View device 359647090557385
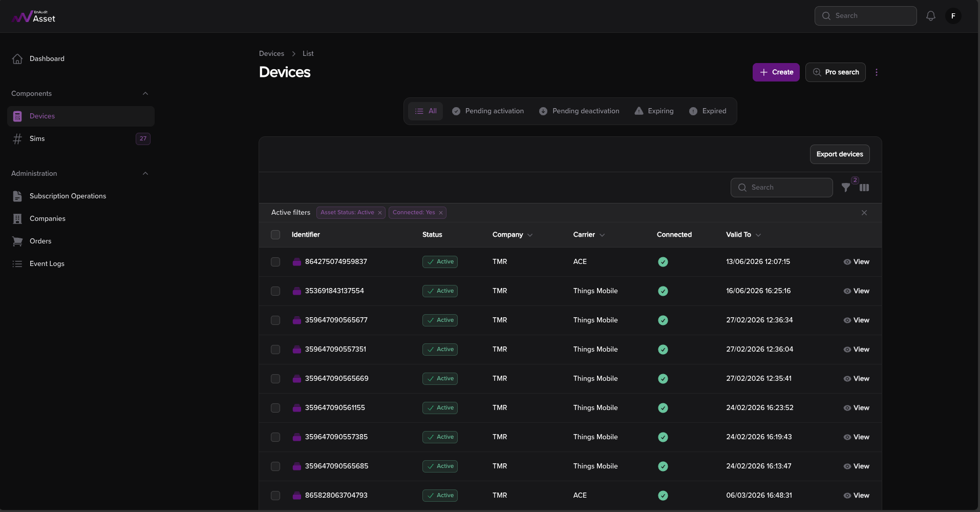 coord(857,437)
